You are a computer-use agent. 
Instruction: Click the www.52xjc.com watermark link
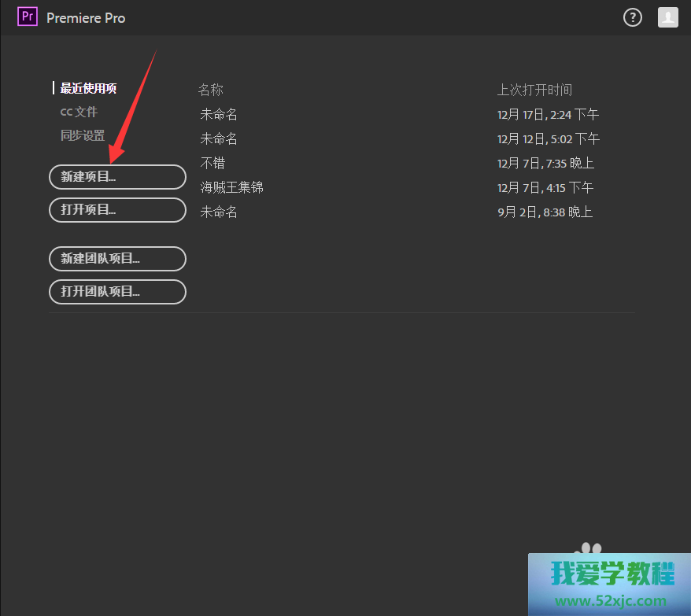tap(610, 599)
